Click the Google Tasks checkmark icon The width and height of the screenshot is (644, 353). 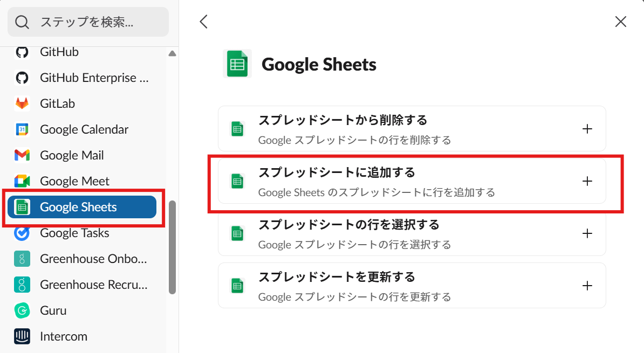(22, 233)
